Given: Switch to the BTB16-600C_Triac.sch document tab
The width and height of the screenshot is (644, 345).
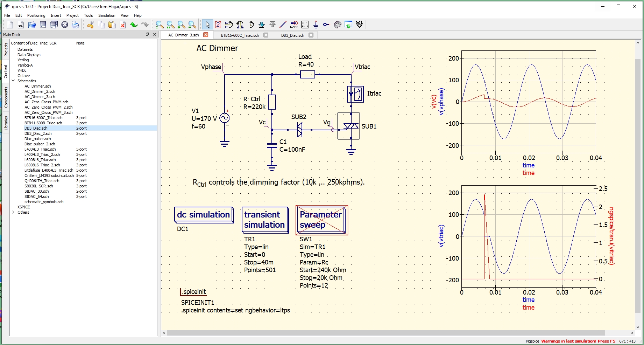Looking at the screenshot, I should tap(240, 35).
